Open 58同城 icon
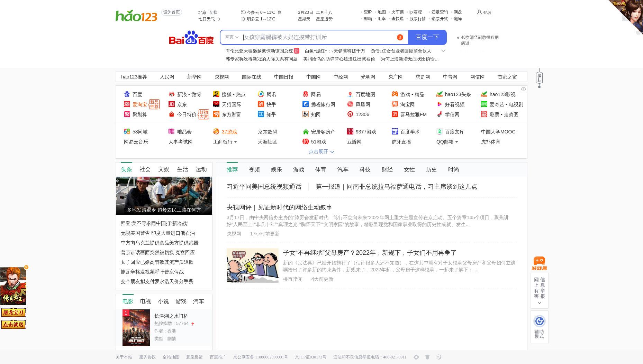 tap(127, 131)
